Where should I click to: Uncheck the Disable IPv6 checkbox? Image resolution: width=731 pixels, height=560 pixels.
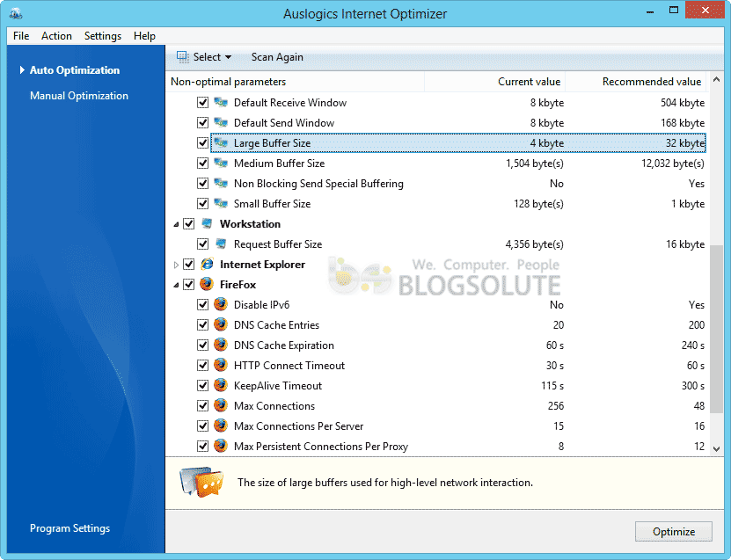[x=202, y=305]
